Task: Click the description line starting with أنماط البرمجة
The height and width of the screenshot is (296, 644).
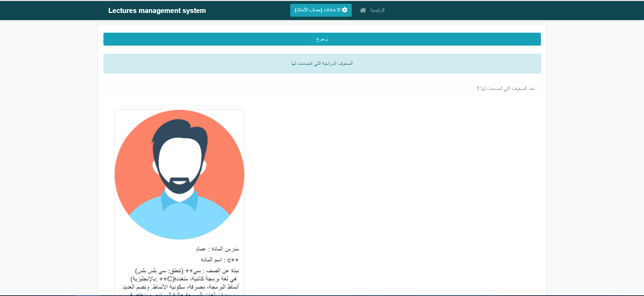Action: click(x=181, y=287)
